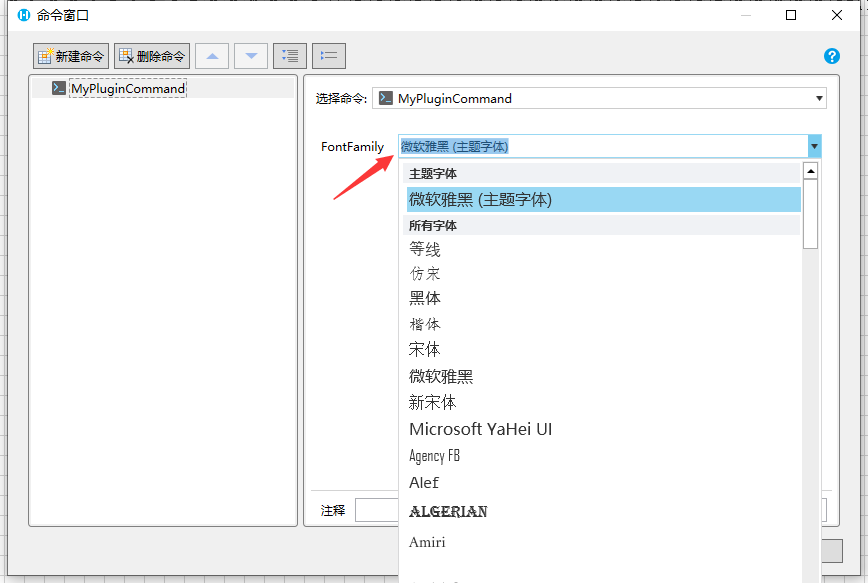The image size is (868, 583).
Task: Select MyPluginCommand in the command tree
Action: point(128,89)
